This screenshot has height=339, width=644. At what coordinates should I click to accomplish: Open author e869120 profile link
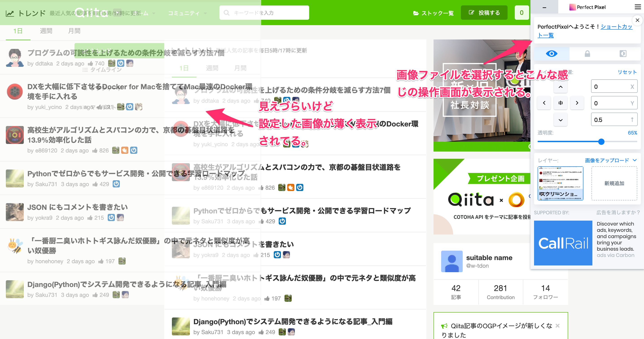[x=212, y=188]
